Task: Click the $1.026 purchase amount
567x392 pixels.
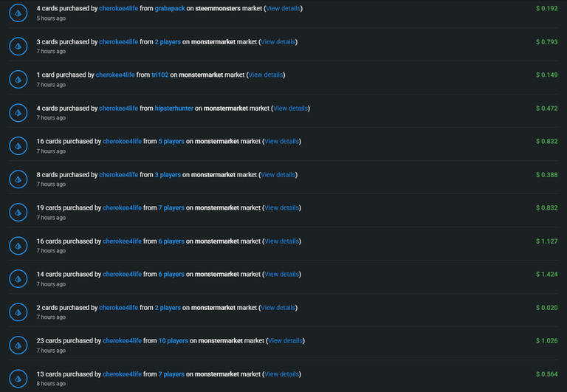Action: (x=547, y=340)
